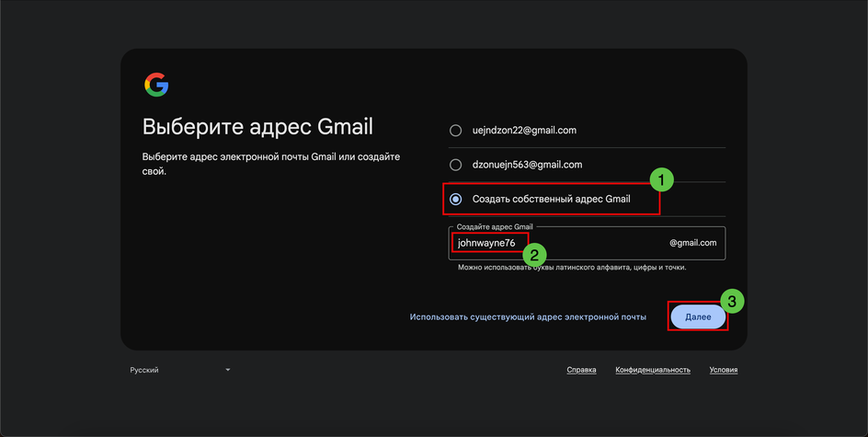Click the Выберите адрес Gmail heading
Screen dimensions: 868x437
click(x=257, y=127)
